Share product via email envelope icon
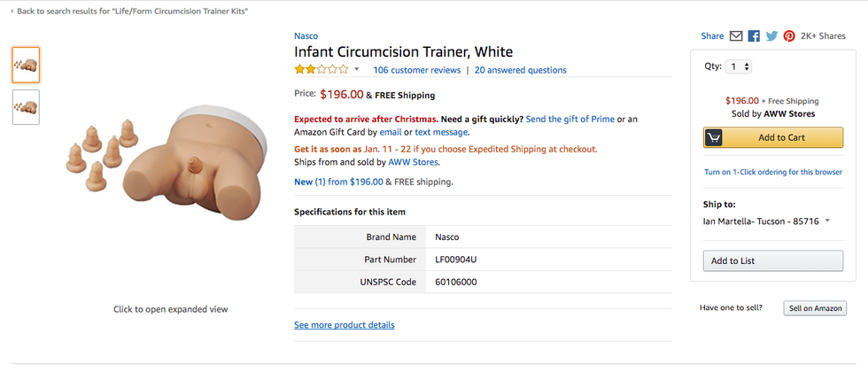The width and height of the screenshot is (868, 365). (x=736, y=36)
